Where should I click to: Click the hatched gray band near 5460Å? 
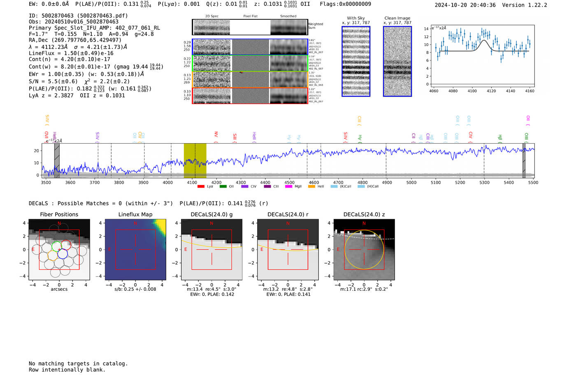tap(524, 161)
